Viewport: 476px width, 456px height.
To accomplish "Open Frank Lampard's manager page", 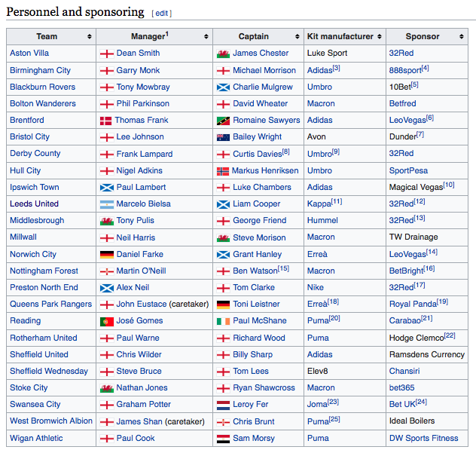I will pyautogui.click(x=145, y=154).
